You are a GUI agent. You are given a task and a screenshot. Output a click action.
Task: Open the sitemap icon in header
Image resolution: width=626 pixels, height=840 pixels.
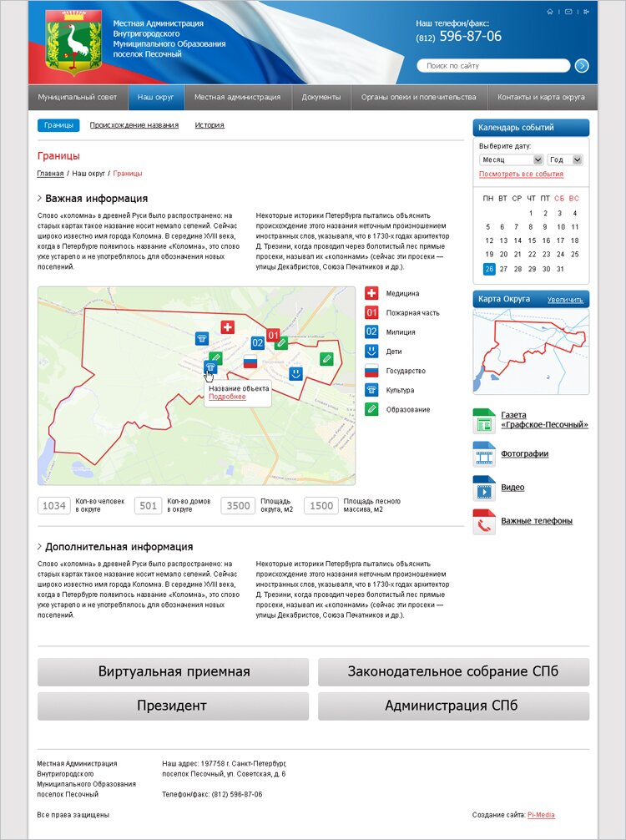tap(587, 12)
